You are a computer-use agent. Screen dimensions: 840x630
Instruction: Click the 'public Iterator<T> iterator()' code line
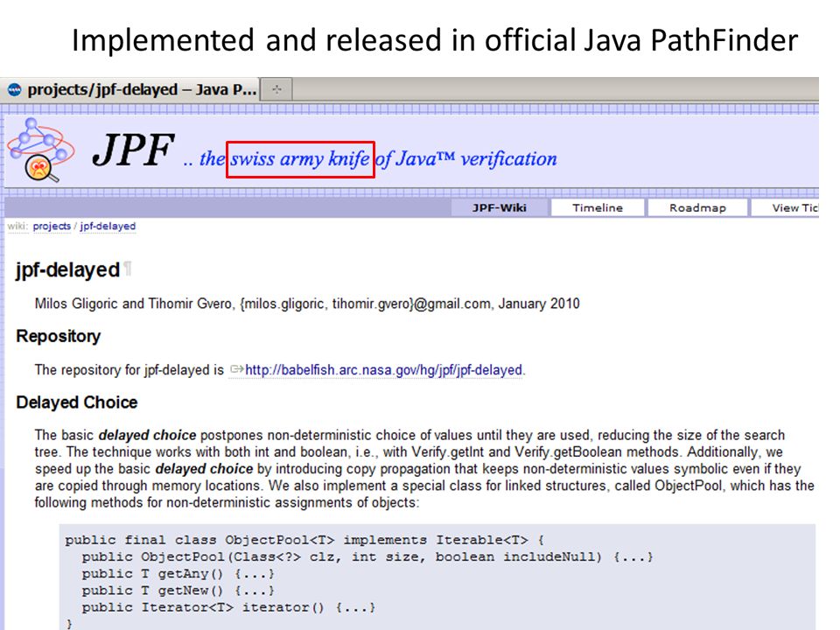click(228, 607)
